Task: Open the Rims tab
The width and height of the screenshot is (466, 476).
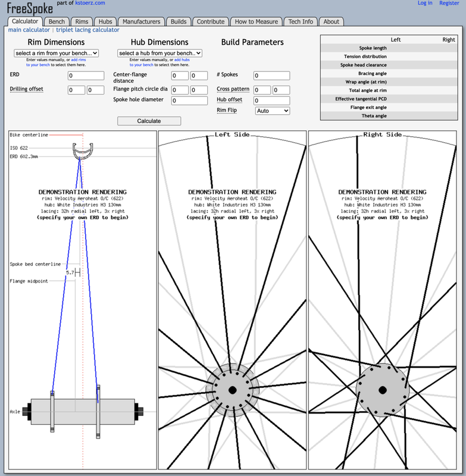Action: 82,21
